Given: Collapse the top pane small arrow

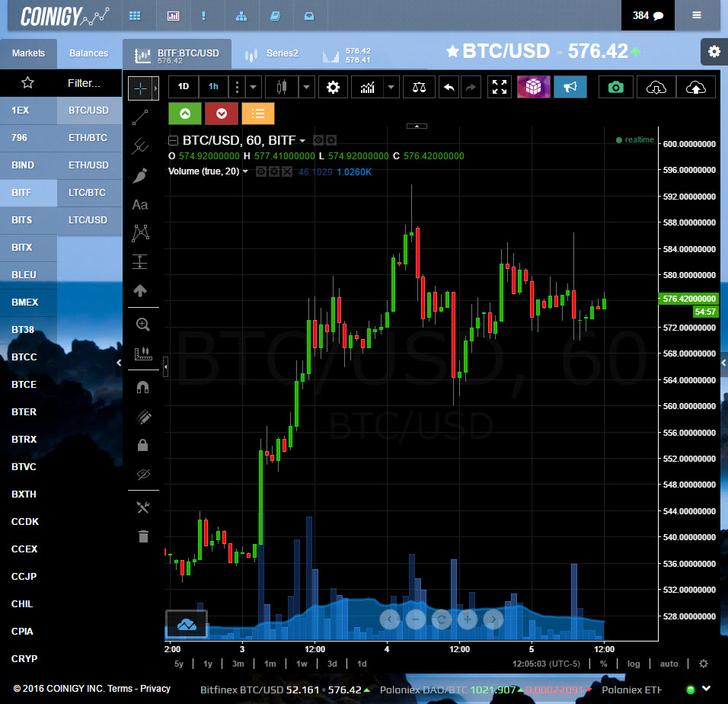Looking at the screenshot, I should [x=417, y=126].
